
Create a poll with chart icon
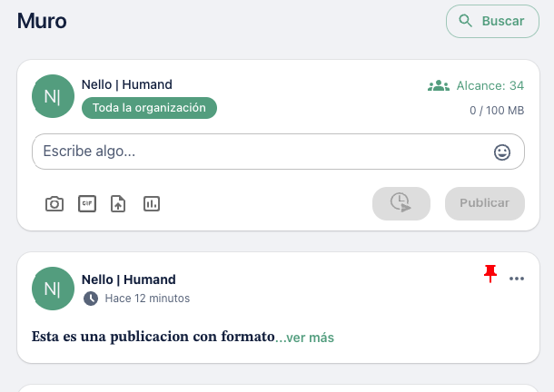point(152,204)
